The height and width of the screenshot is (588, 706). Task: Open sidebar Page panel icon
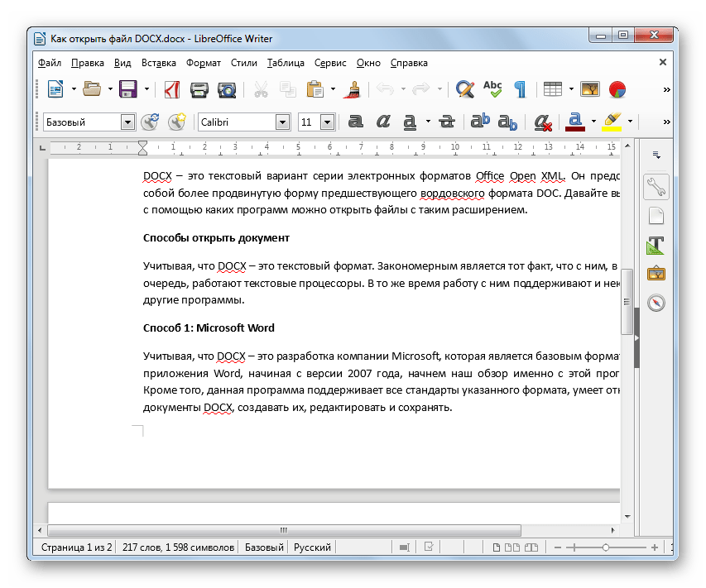click(x=656, y=216)
